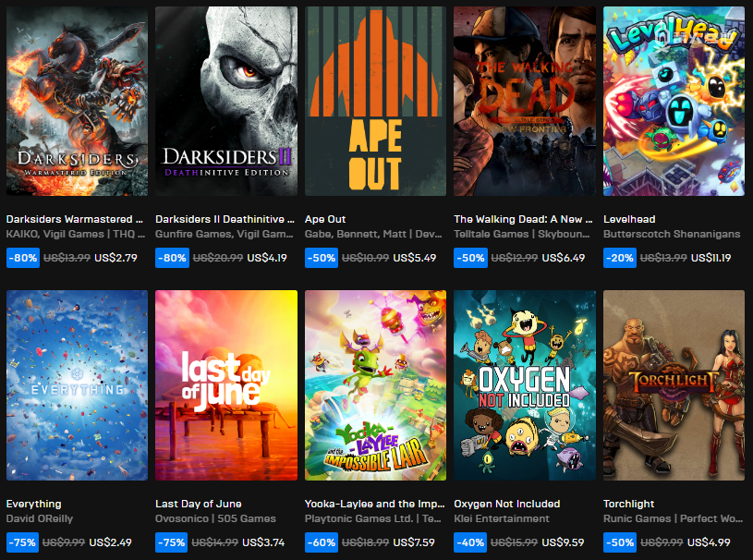Click the Runic Games | Perfect World text
Image resolution: width=753 pixels, height=560 pixels.
pyautogui.click(x=673, y=518)
